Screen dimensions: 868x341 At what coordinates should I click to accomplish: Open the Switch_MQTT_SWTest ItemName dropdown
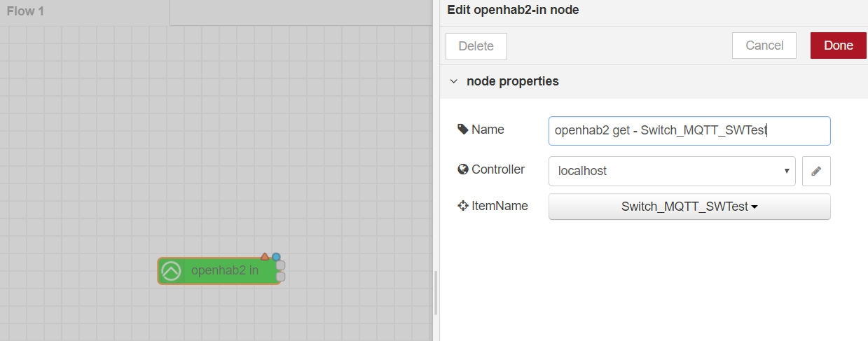689,207
